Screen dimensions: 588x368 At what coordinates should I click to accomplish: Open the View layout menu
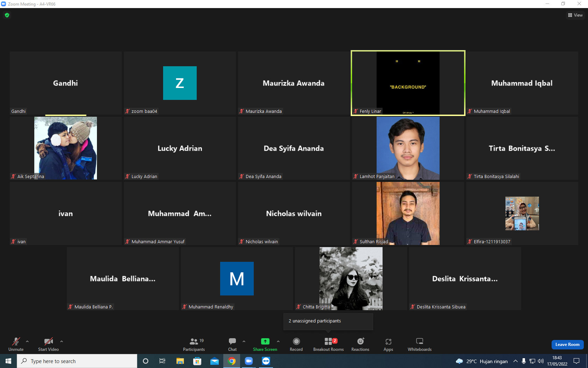pyautogui.click(x=575, y=15)
